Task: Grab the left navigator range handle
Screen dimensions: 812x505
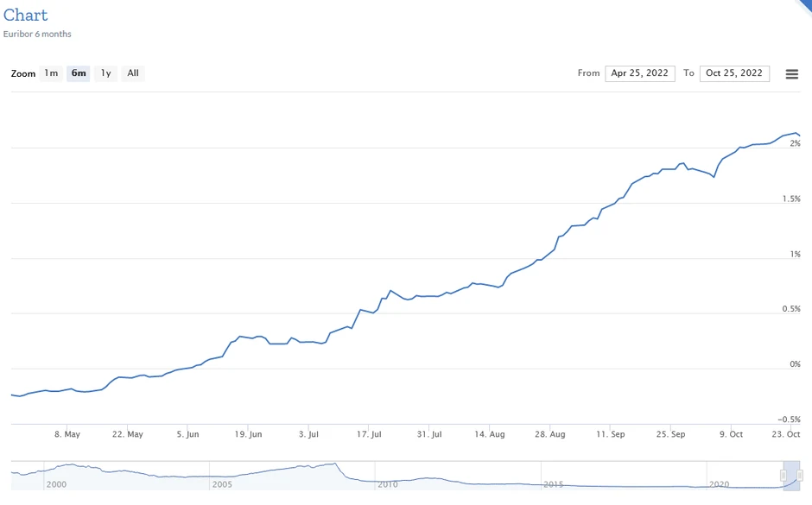Action: click(784, 476)
